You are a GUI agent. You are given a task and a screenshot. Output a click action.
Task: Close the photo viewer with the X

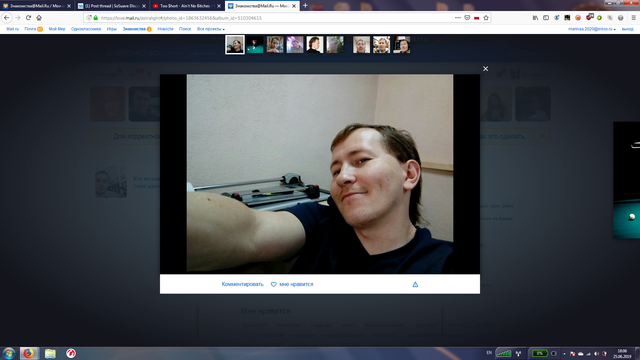click(x=485, y=69)
